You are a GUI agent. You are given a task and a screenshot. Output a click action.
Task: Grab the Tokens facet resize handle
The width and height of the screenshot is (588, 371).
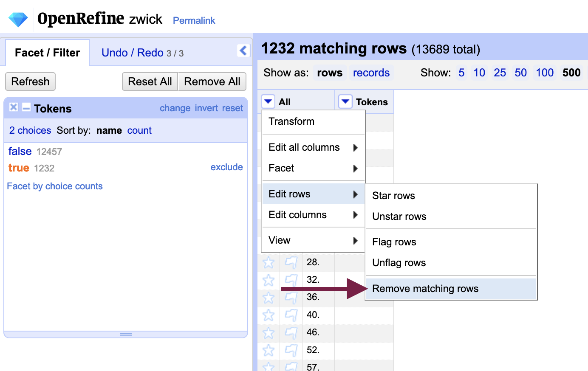point(126,334)
